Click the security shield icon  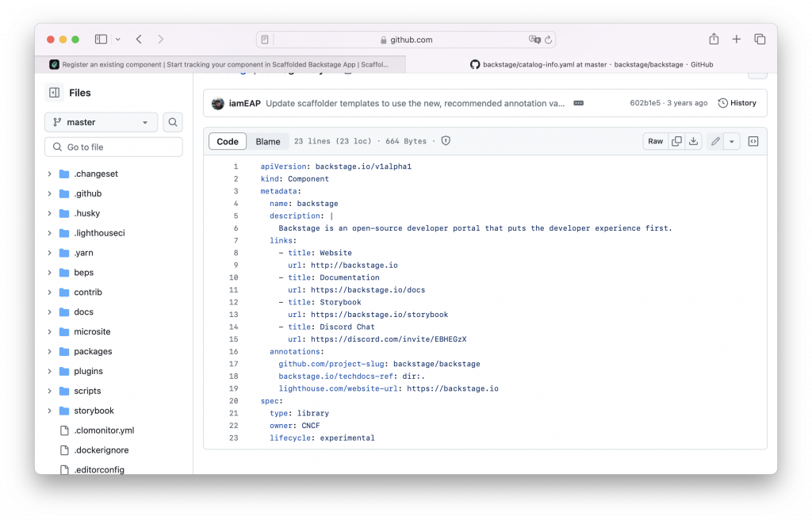point(446,141)
